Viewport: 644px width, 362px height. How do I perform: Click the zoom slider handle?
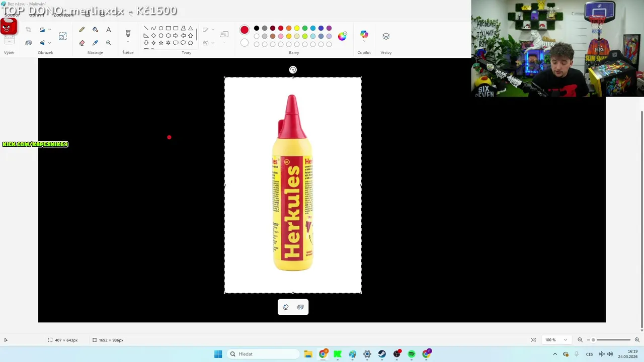(593, 340)
